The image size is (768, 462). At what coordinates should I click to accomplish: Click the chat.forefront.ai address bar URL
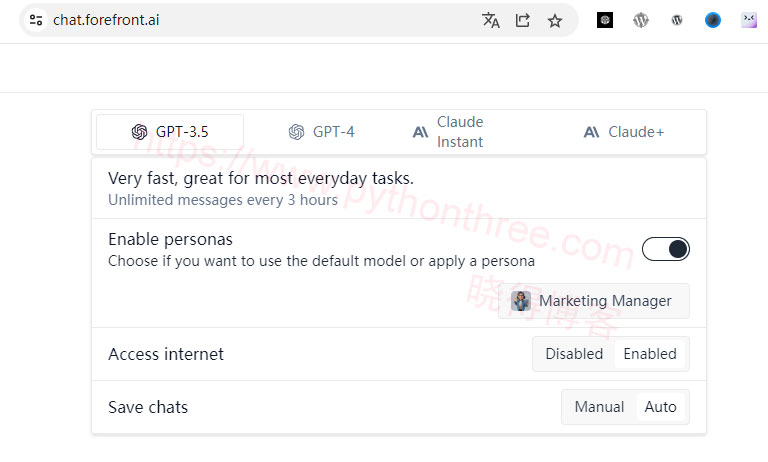point(106,20)
